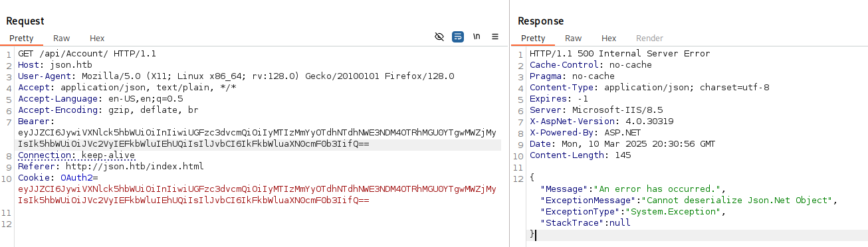
Task: Open the Request panel hamburger menu
Action: (495, 37)
